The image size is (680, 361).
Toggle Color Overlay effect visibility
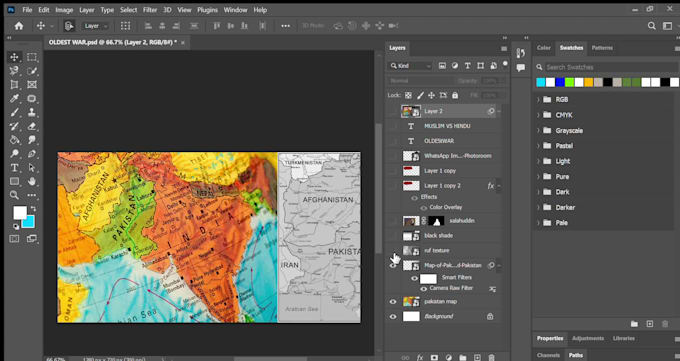(423, 208)
